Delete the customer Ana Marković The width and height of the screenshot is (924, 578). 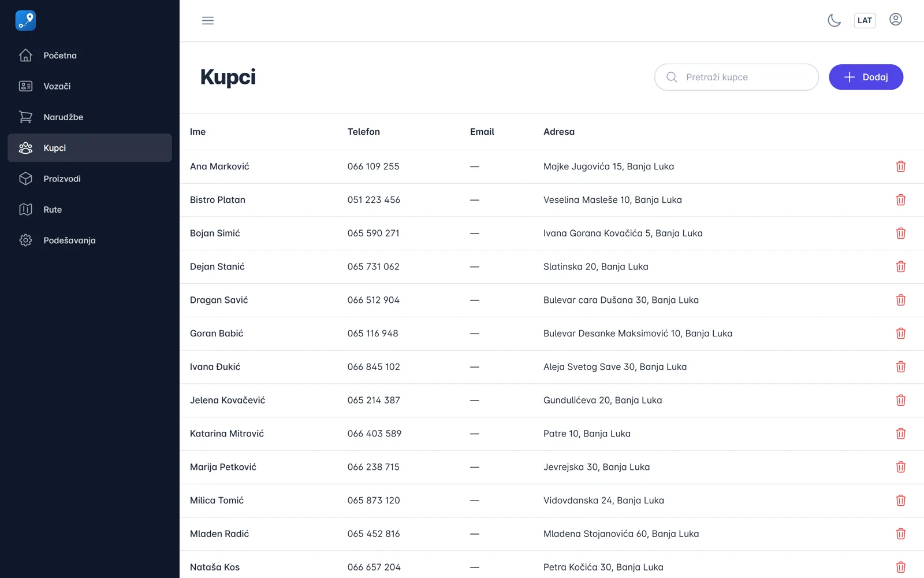tap(900, 166)
